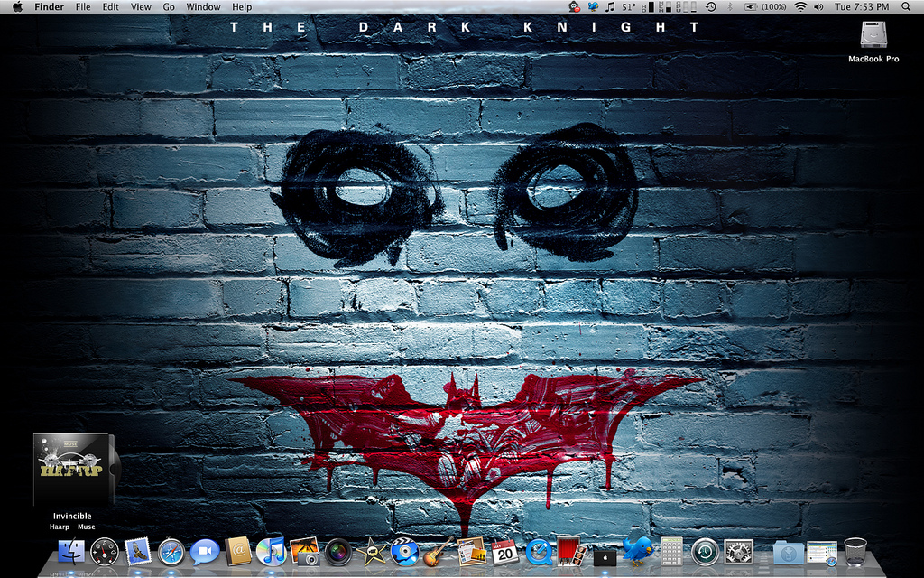Open the File menu

tap(83, 7)
